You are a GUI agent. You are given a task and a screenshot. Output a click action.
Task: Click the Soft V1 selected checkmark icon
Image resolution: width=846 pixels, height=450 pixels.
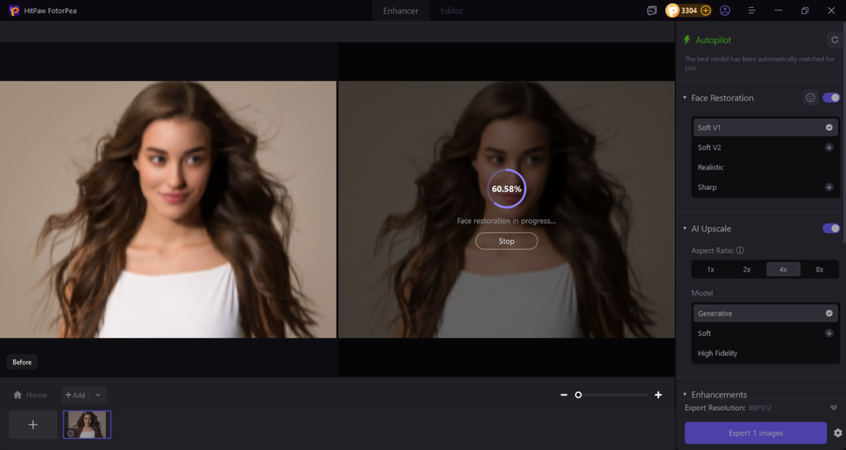pyautogui.click(x=829, y=127)
